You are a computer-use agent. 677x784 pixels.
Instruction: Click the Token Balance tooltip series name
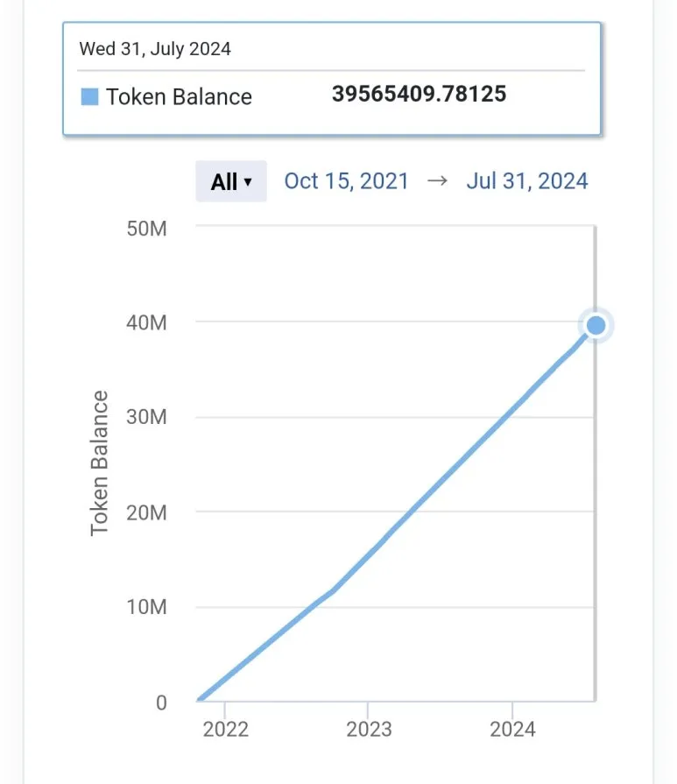(x=179, y=96)
